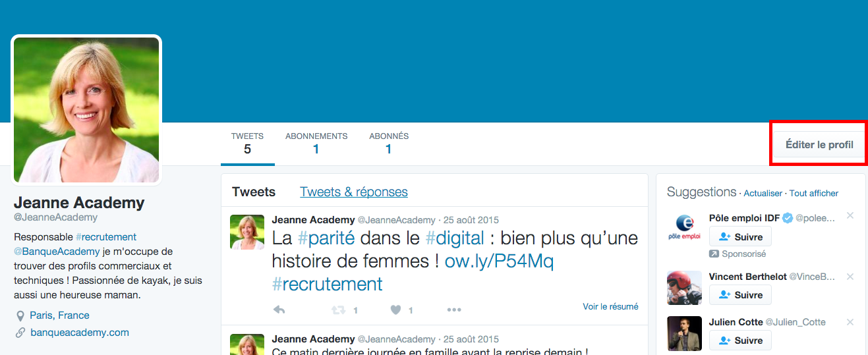Screen dimensions: 868x355
Task: Click the Pôle emploi logo avatar
Action: pos(684,228)
